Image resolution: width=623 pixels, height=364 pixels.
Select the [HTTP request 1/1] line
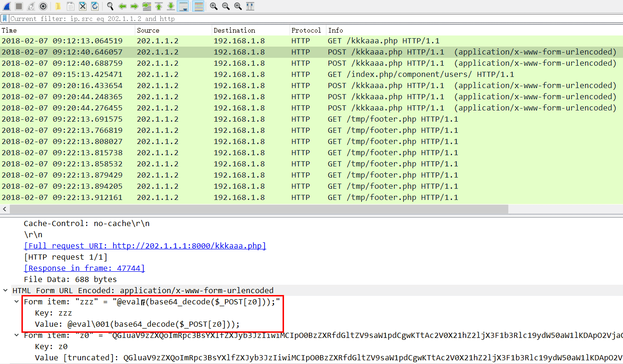[x=66, y=257]
